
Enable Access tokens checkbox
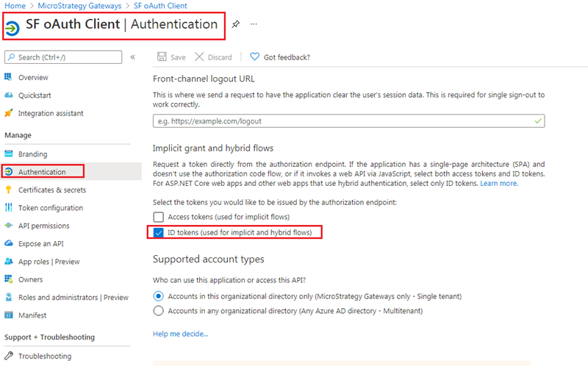coord(158,217)
